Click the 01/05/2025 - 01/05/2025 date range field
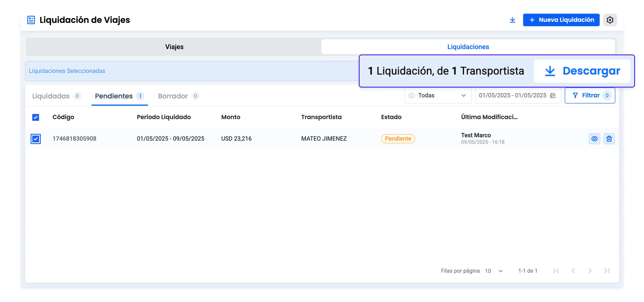Viewport: 644px width, 302px height. [512, 96]
